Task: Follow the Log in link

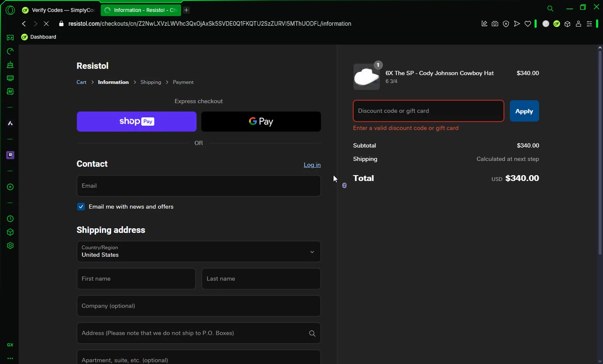Action: pyautogui.click(x=312, y=165)
